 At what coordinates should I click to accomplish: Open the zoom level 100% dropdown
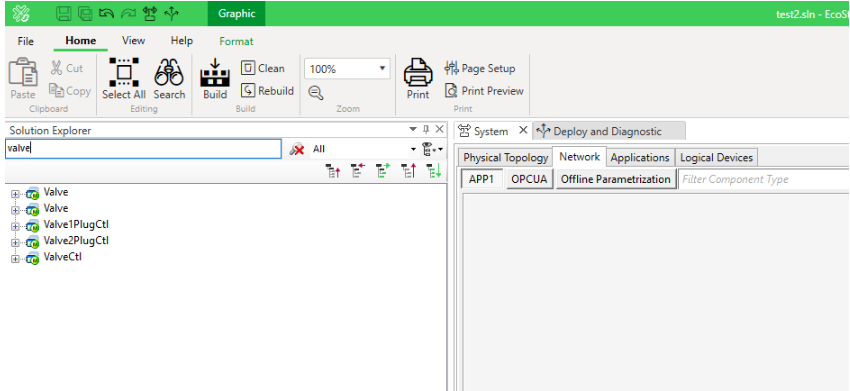coord(382,69)
